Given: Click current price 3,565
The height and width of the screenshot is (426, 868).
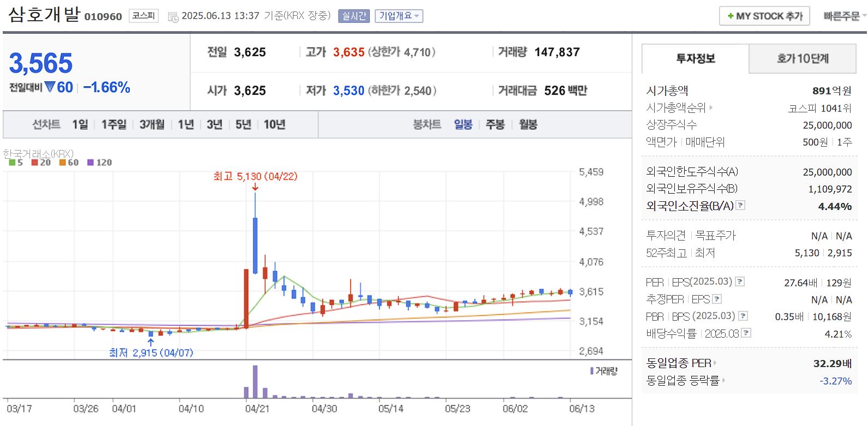Looking at the screenshot, I should point(41,63).
